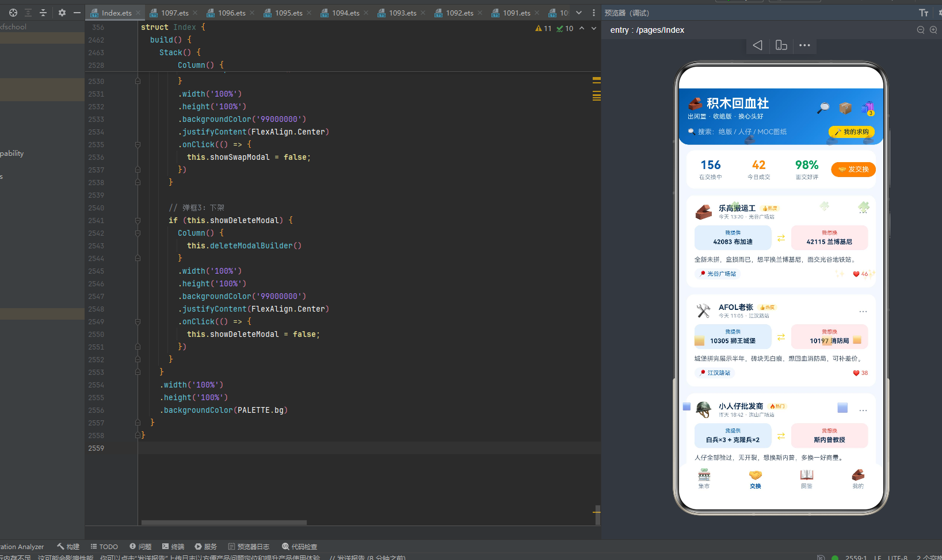Open the 1093.ets editor tab
Viewport: 942px width, 560px height.
[402, 13]
